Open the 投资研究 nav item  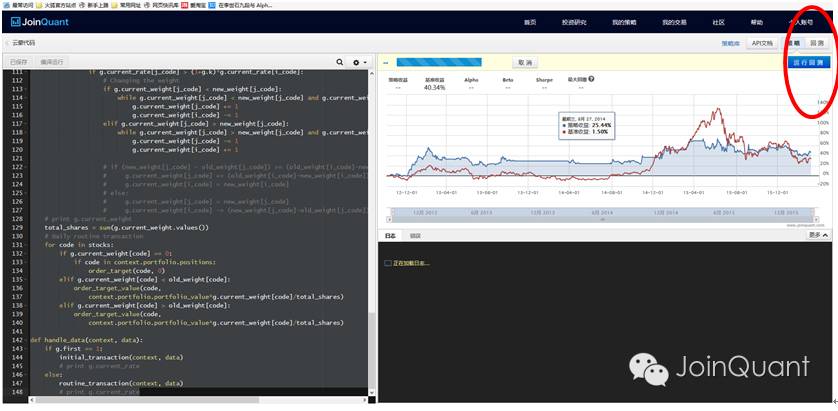coord(574,22)
